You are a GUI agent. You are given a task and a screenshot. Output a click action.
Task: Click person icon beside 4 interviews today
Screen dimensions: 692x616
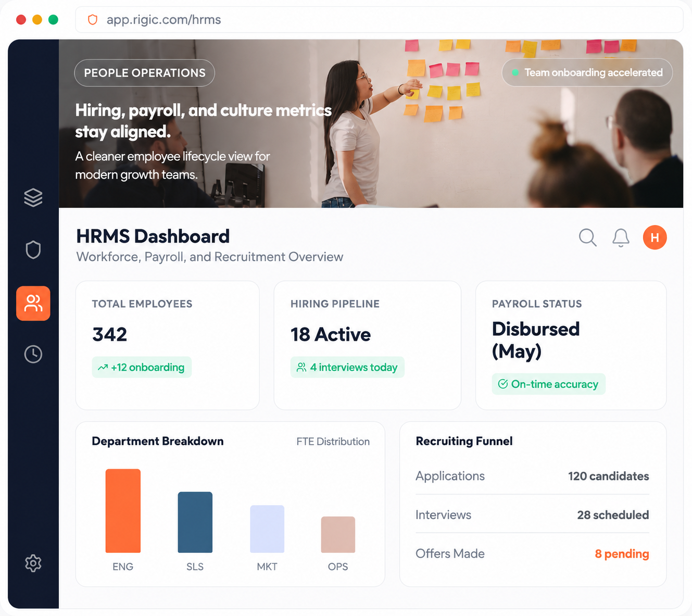click(301, 368)
